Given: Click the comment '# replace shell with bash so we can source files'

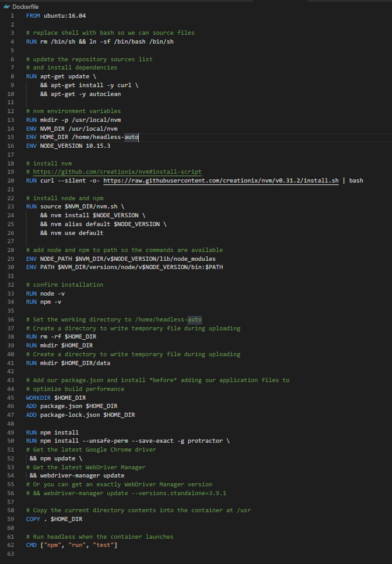Looking at the screenshot, I should [110, 33].
